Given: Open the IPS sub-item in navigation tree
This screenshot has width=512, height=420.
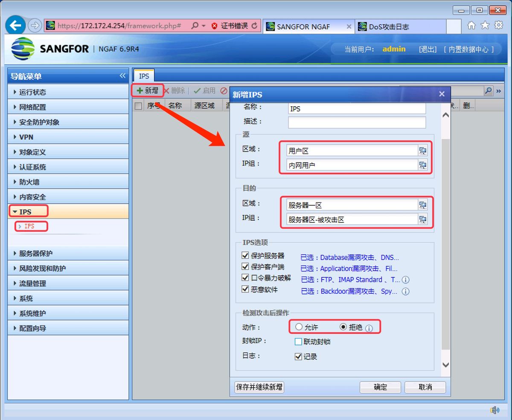Looking at the screenshot, I should pos(29,226).
